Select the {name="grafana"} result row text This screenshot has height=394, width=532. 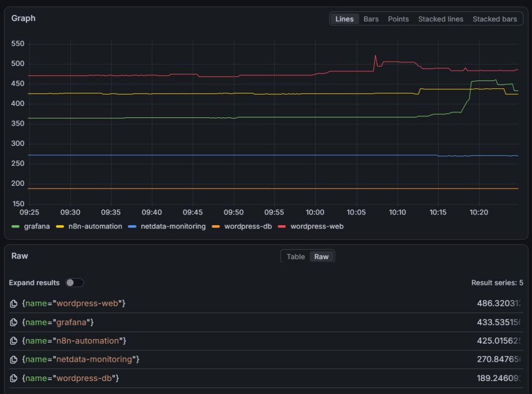58,322
